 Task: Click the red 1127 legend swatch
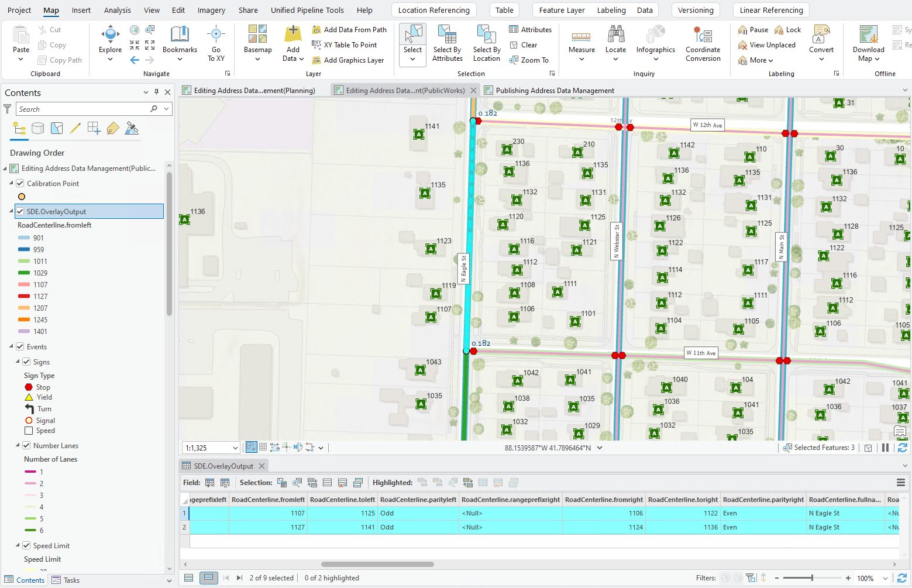tap(24, 297)
